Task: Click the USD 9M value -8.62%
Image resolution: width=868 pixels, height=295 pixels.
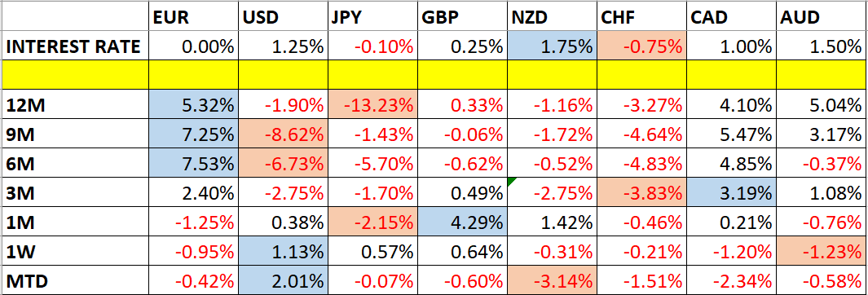Action: coord(283,134)
